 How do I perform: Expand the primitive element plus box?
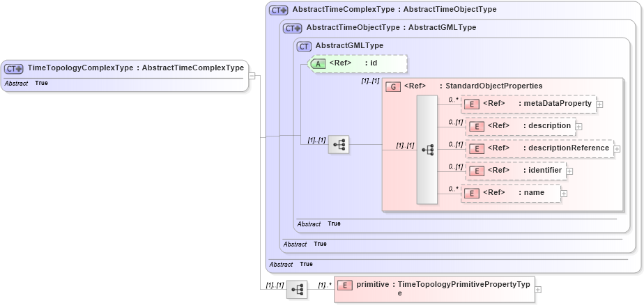click(x=538, y=290)
